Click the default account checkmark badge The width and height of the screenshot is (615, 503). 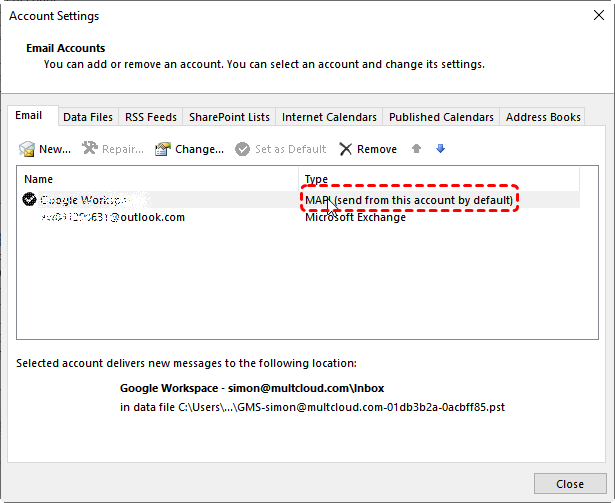pyautogui.click(x=29, y=200)
